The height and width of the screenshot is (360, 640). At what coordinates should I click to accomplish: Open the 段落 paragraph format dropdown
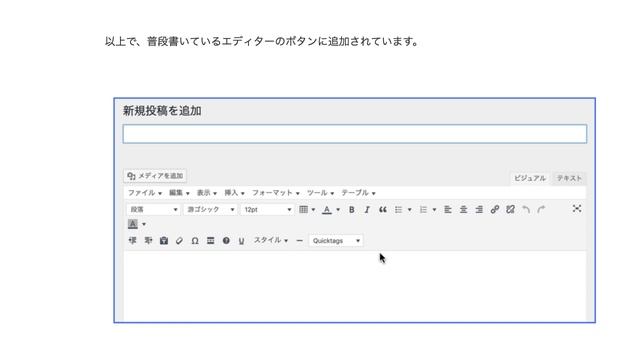tap(153, 210)
